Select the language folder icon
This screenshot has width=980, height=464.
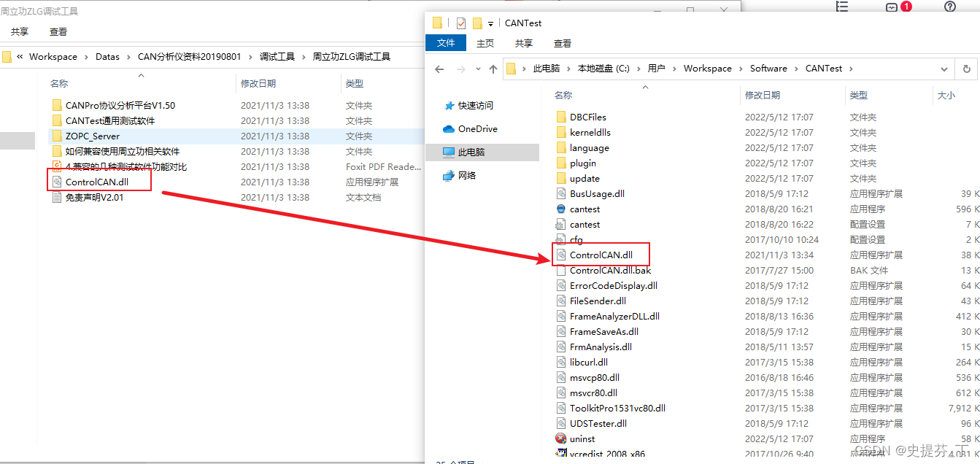click(x=560, y=147)
